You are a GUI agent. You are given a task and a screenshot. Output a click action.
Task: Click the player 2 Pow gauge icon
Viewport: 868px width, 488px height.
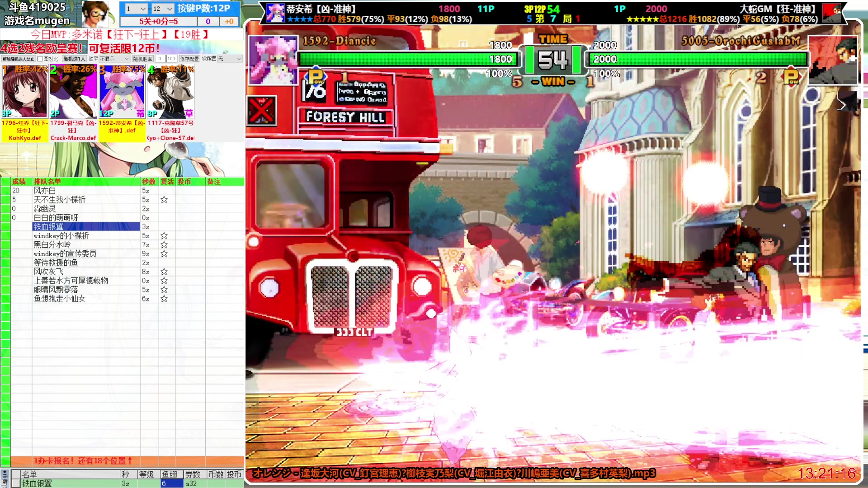coord(791,76)
